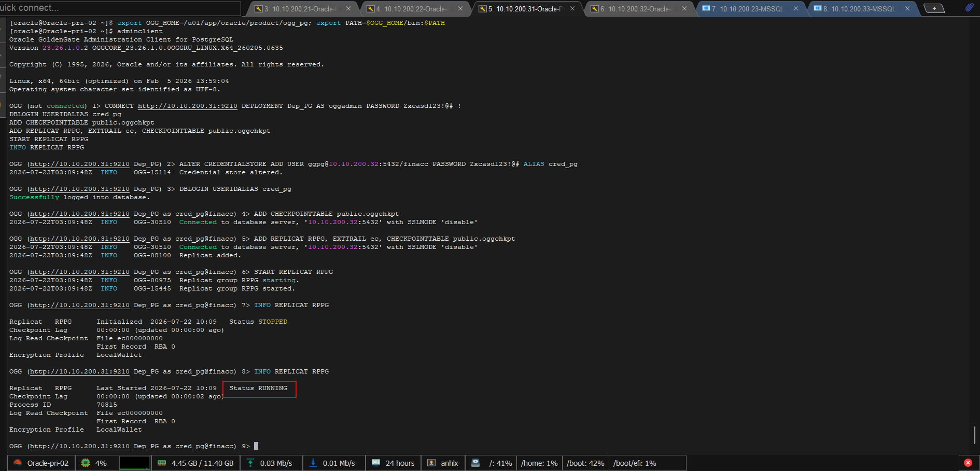The height and width of the screenshot is (471, 980).
Task: Click the 'adminclient' command text
Action: tap(140, 31)
